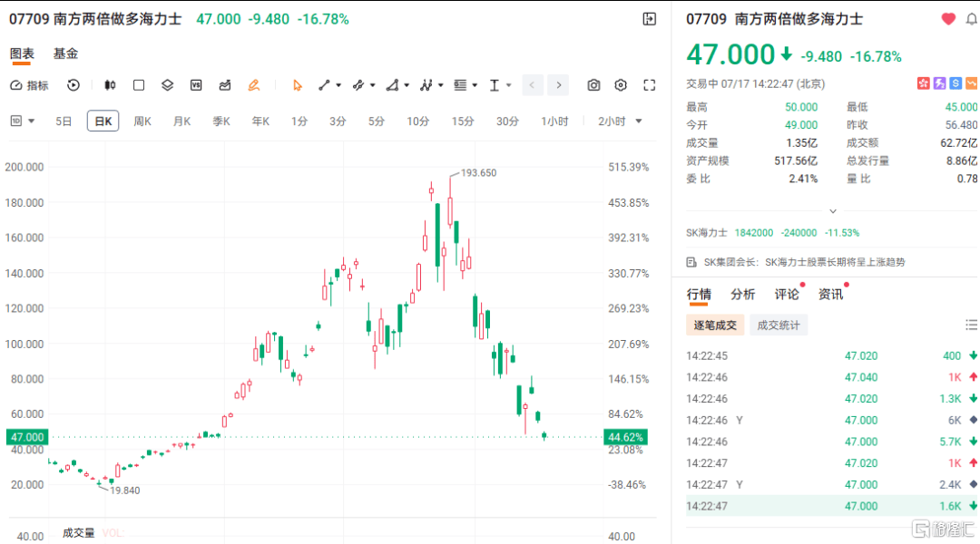Click the purple lightning badge icon
Image resolution: width=980 pixels, height=544 pixels.
(x=939, y=83)
